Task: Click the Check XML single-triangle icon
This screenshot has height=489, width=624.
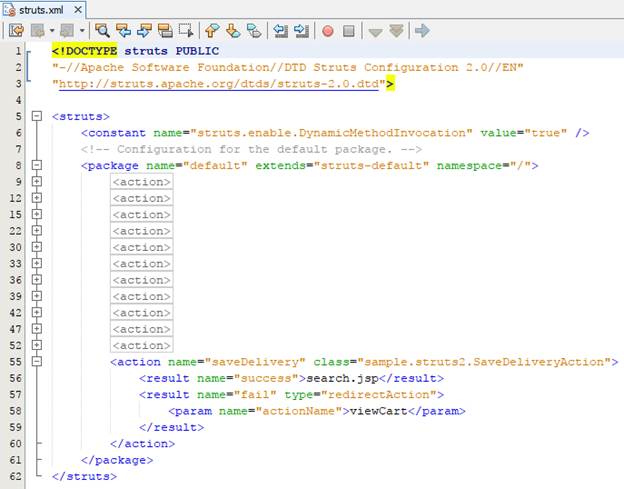Action: (x=375, y=32)
